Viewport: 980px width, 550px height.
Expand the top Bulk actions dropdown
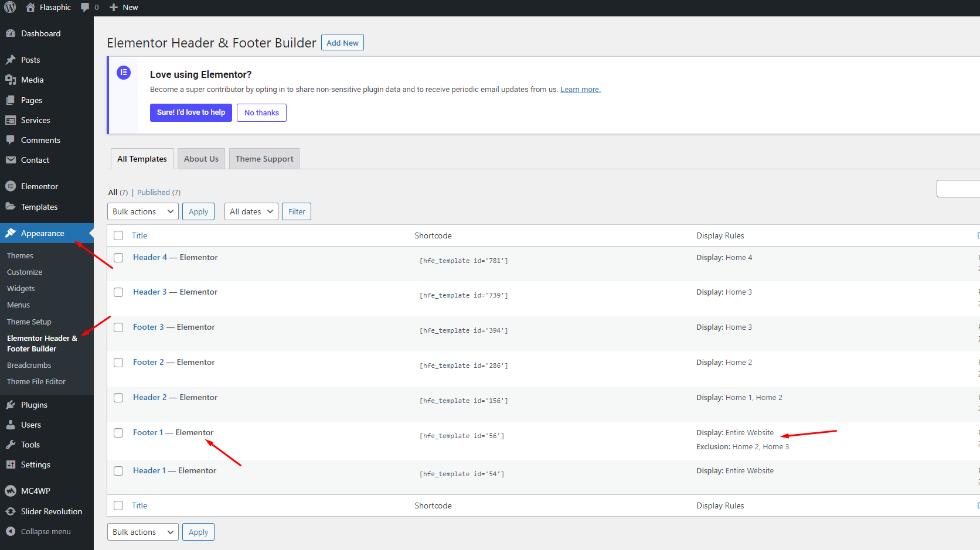143,211
